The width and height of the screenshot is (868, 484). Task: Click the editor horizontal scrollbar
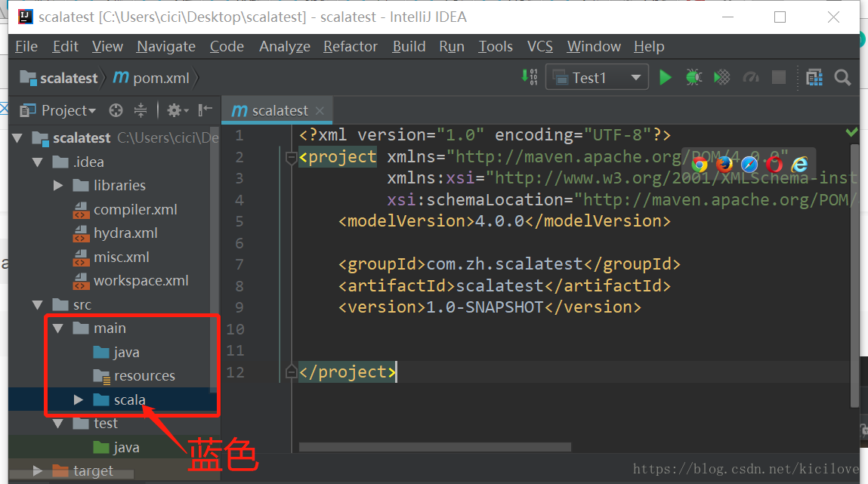point(435,446)
